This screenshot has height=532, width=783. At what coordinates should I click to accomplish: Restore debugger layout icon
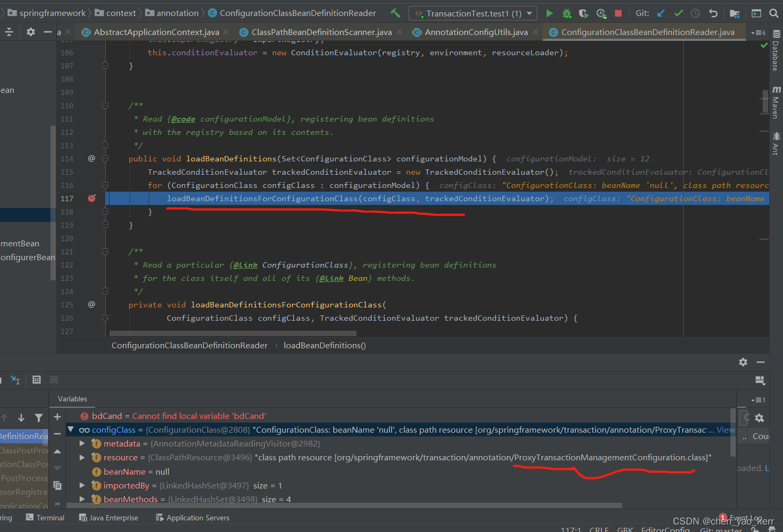[x=760, y=380]
